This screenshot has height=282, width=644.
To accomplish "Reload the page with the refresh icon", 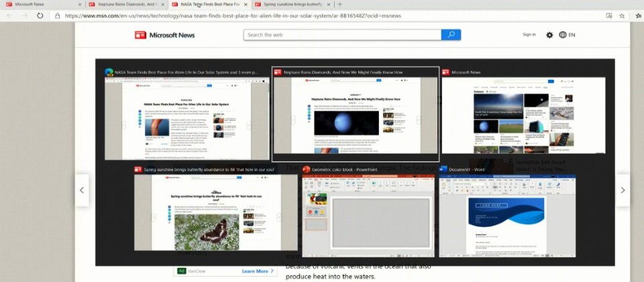I will [40, 15].
